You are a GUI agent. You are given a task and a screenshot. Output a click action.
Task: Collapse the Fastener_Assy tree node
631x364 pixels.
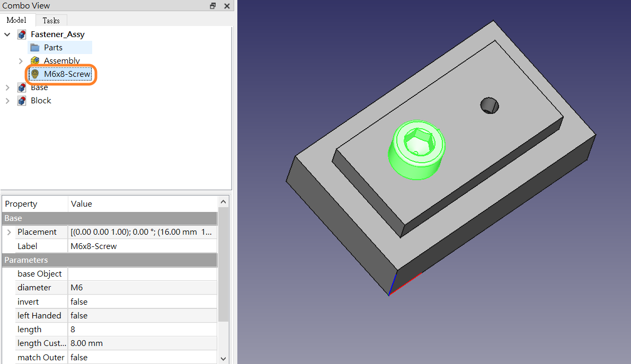pos(7,34)
